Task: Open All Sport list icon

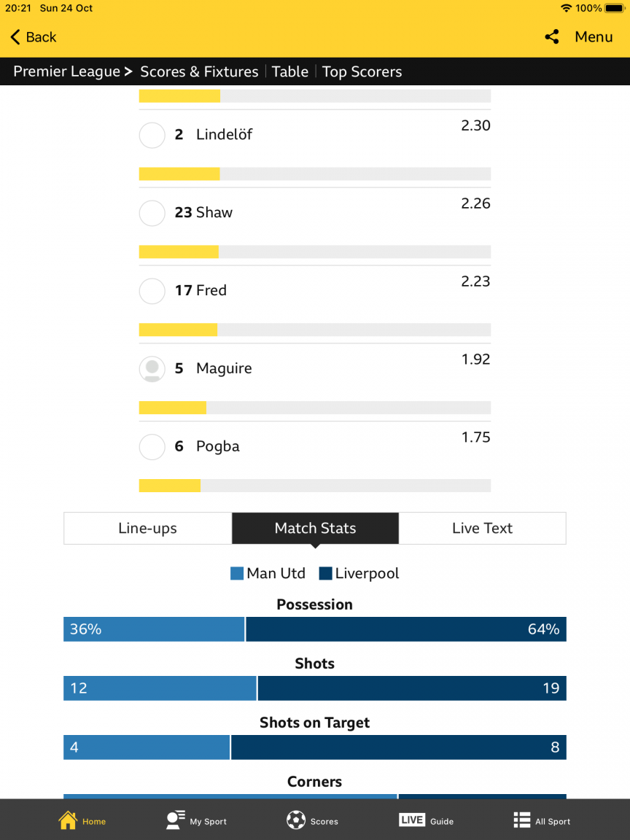Action: point(522,820)
